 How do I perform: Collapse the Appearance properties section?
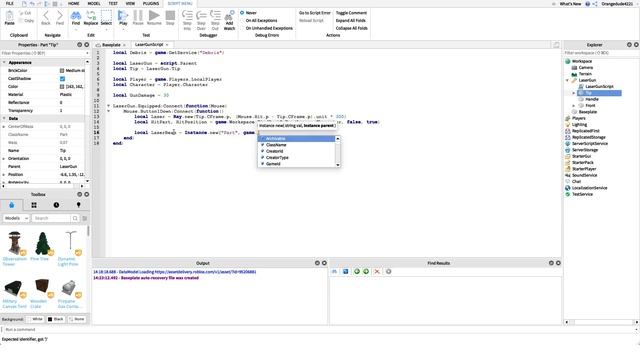(x=4, y=62)
